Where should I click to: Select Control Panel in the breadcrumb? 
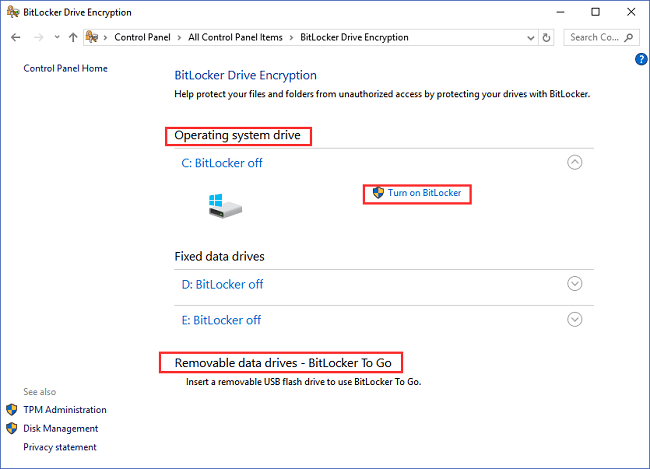(x=143, y=37)
